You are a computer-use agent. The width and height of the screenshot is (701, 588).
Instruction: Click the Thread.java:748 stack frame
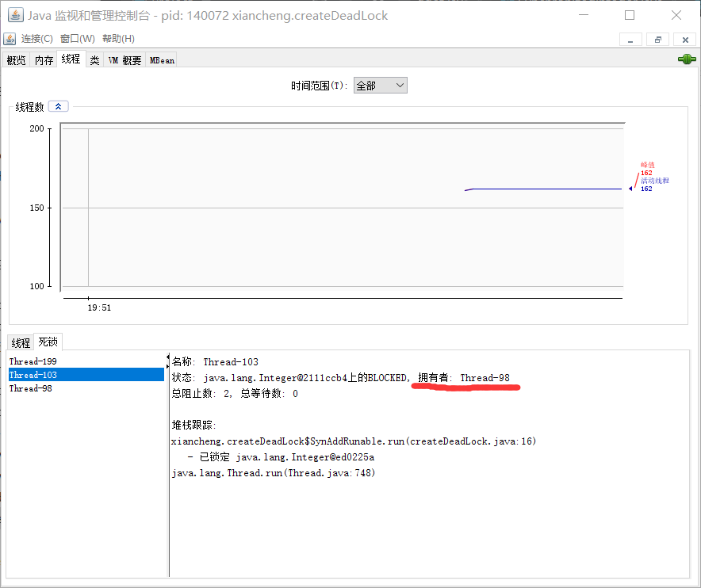(274, 473)
